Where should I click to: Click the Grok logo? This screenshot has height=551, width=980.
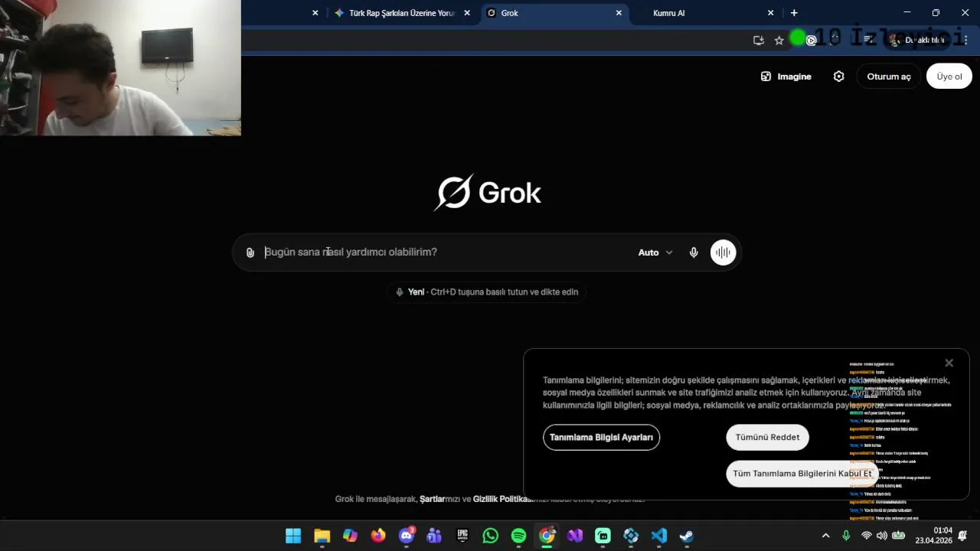[x=488, y=193]
